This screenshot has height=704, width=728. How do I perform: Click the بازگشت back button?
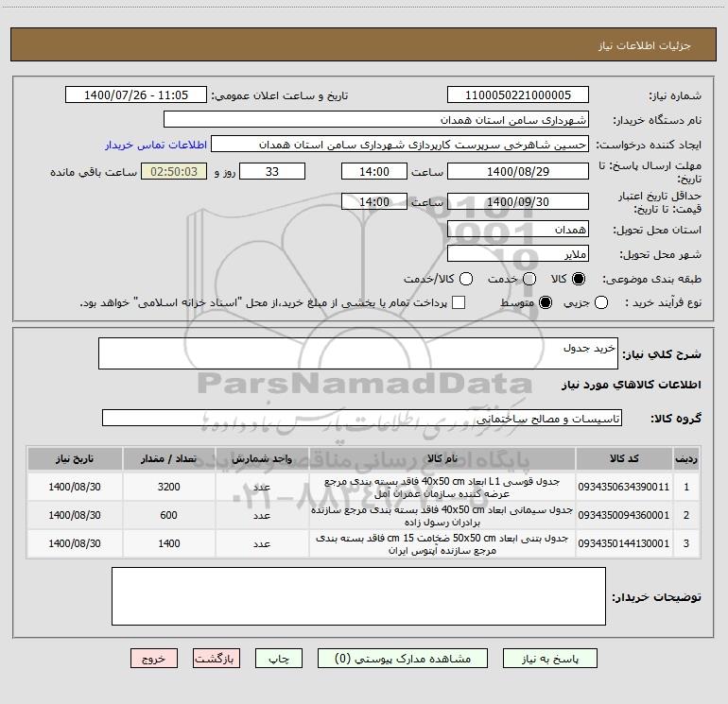(217, 659)
